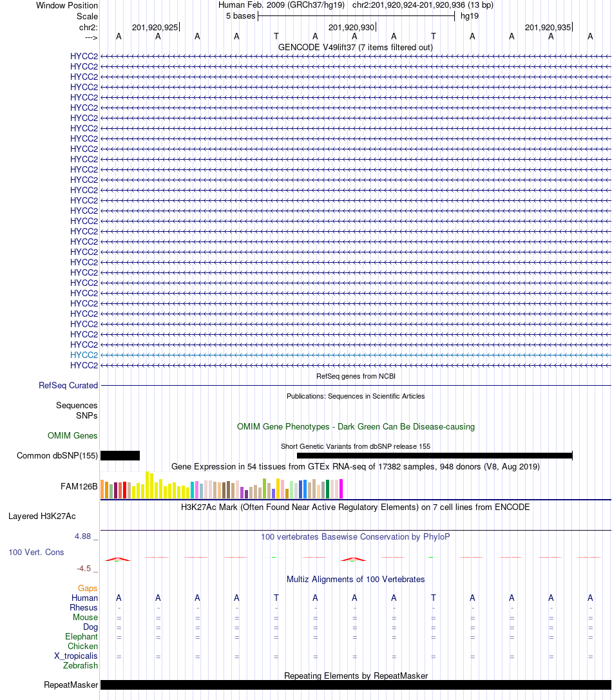Screen dimensions: 612x700
Task: Click Multiz Alignments of 100 Vertebrates title
Action: pos(356,579)
